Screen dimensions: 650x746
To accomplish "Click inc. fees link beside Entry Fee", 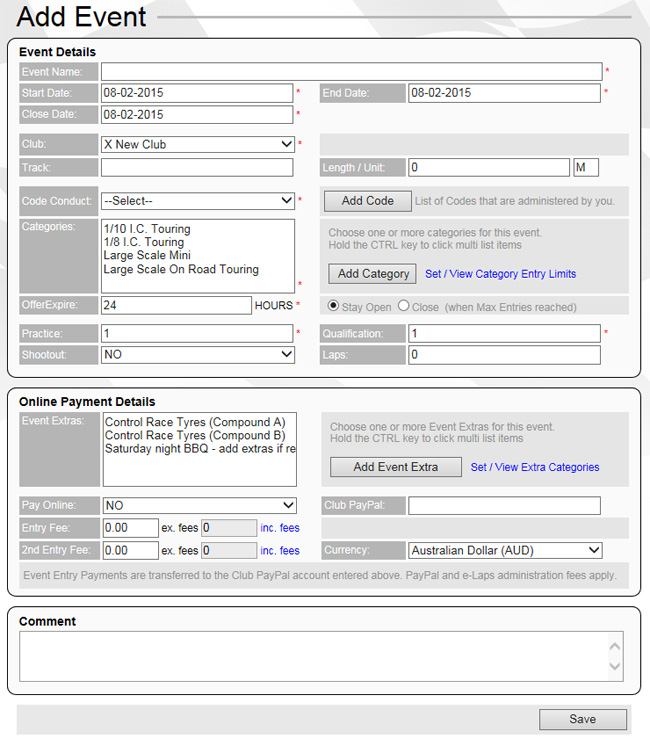I will (280, 528).
